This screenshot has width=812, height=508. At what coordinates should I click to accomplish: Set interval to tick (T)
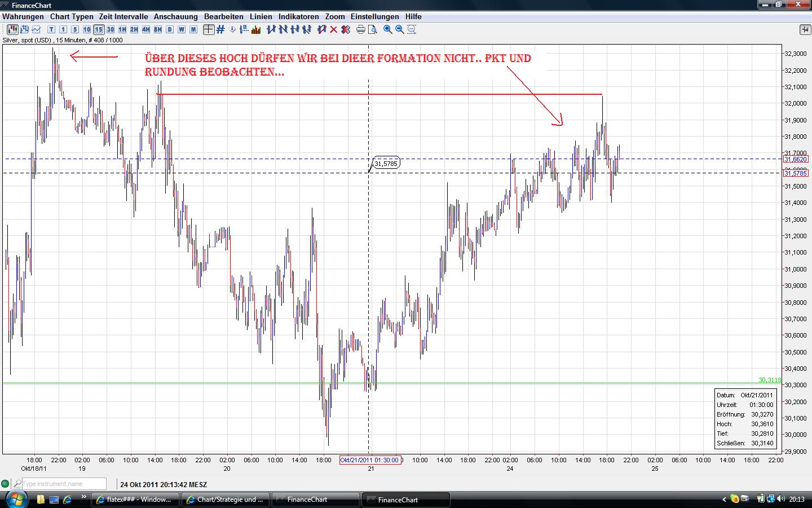point(51,29)
